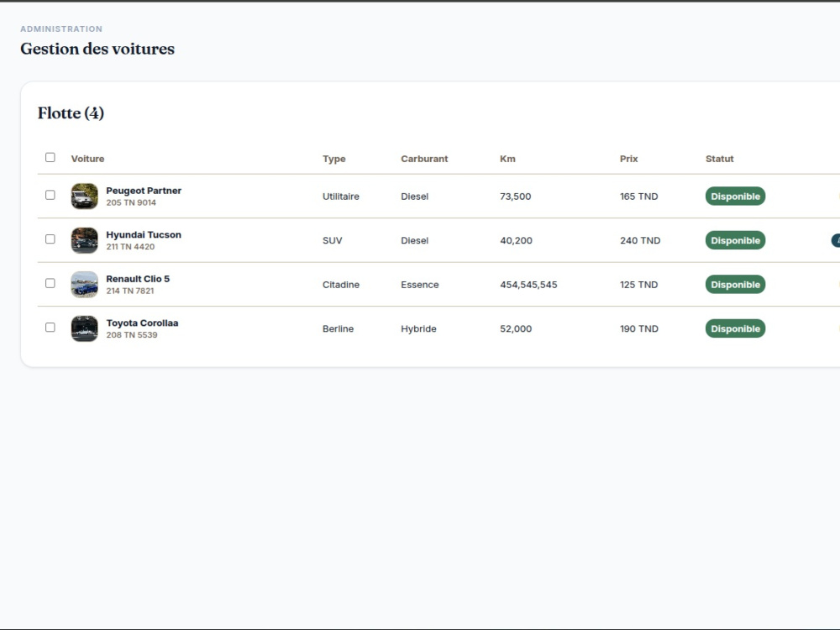Viewport: 840px width, 630px height.
Task: Click the Carburant column header
Action: (424, 159)
